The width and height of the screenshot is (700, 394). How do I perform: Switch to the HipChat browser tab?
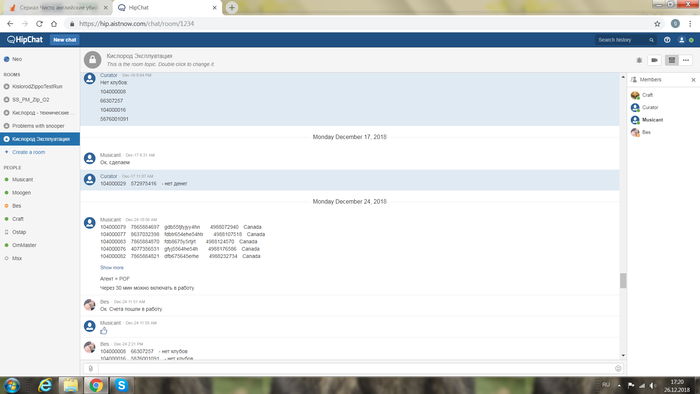pyautogui.click(x=167, y=8)
